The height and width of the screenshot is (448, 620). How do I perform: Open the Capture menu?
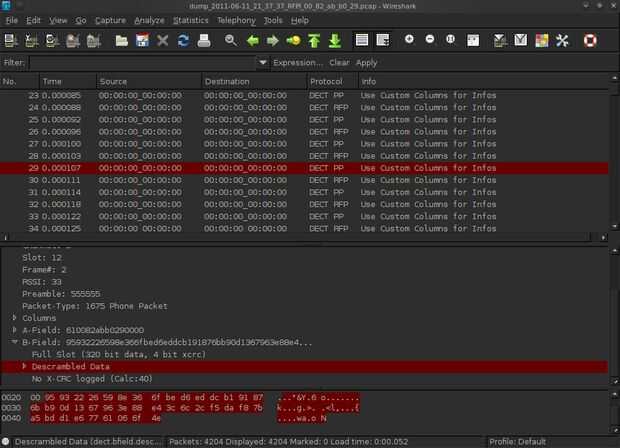(110, 20)
